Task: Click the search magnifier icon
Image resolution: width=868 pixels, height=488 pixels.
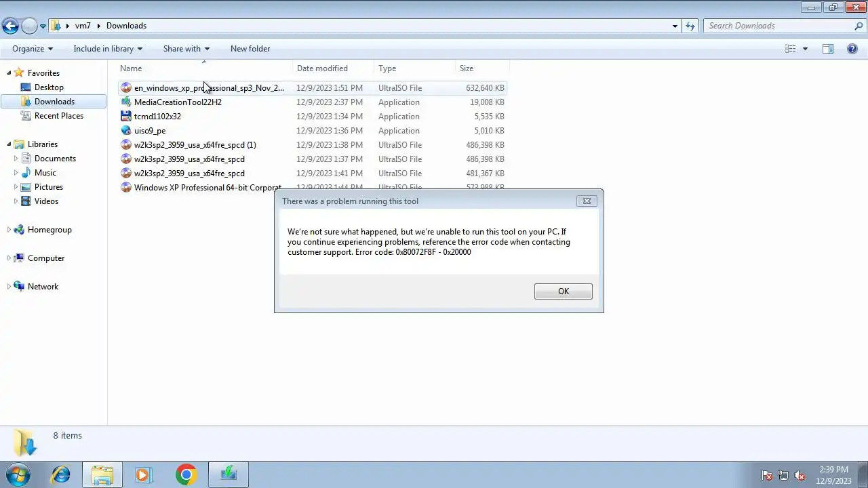Action: [x=859, y=26]
